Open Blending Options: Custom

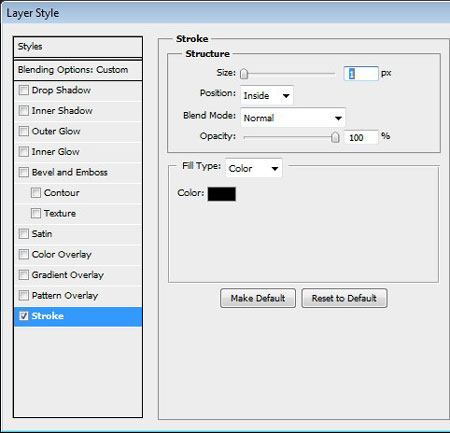[78, 70]
